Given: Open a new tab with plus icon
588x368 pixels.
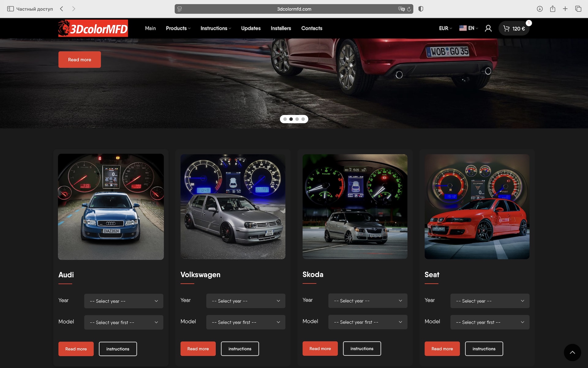Looking at the screenshot, I should tap(565, 9).
